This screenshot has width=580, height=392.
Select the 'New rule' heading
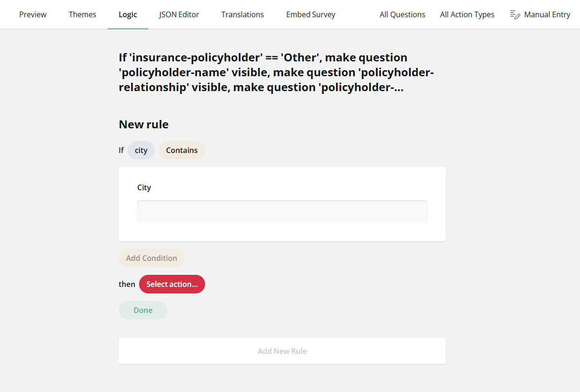coord(143,124)
